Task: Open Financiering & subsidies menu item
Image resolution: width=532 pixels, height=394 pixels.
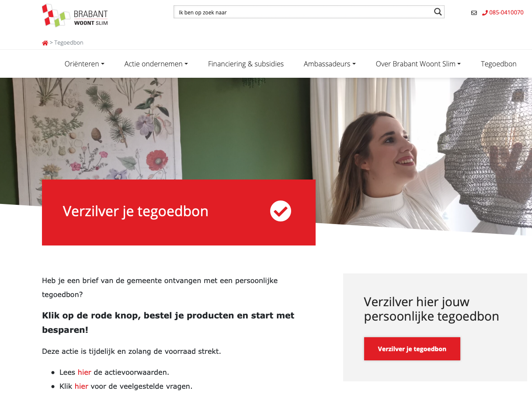Action: (x=246, y=64)
